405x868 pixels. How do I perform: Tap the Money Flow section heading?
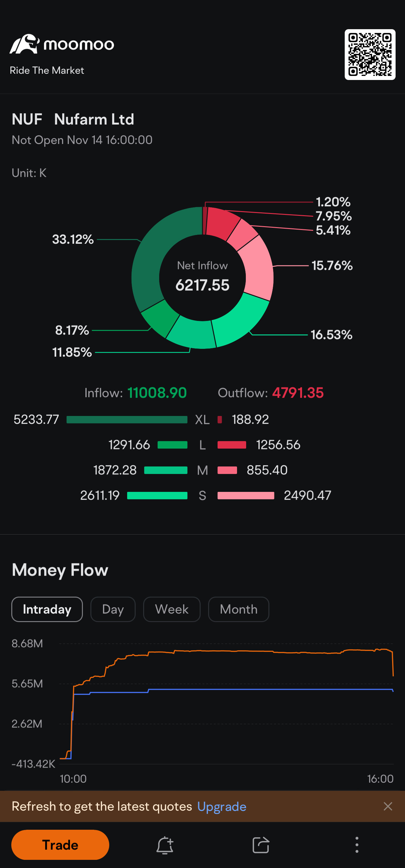coord(60,570)
